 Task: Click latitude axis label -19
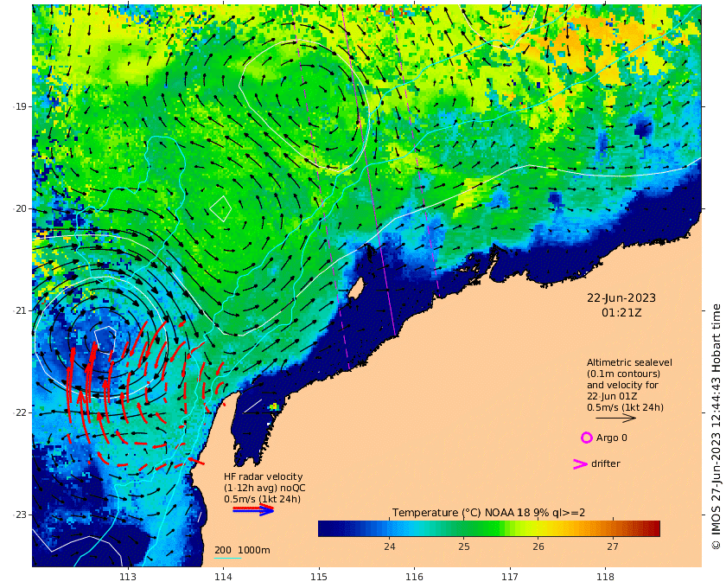[x=19, y=106]
